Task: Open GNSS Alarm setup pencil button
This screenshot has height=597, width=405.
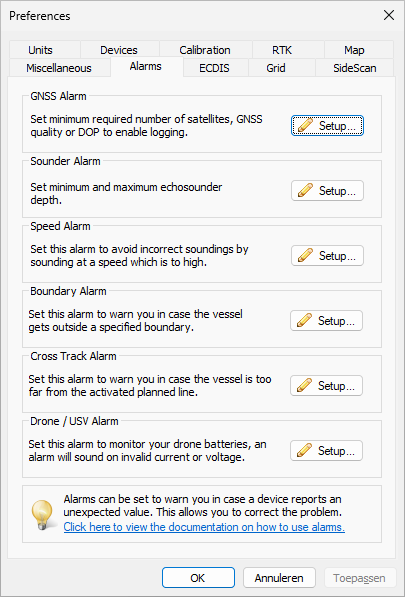Action: pyautogui.click(x=327, y=126)
